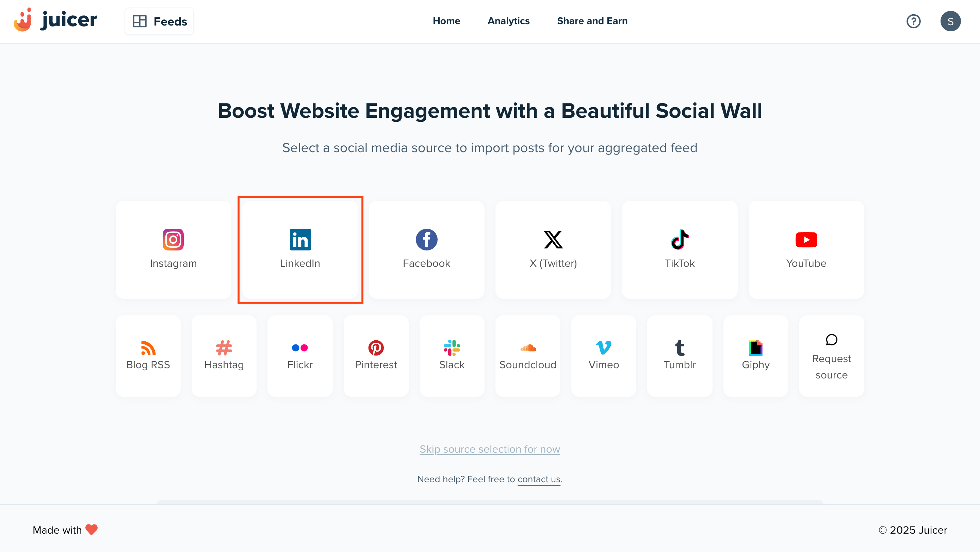The height and width of the screenshot is (552, 980).
Task: Select Vimeo as a feed source
Action: pos(603,355)
